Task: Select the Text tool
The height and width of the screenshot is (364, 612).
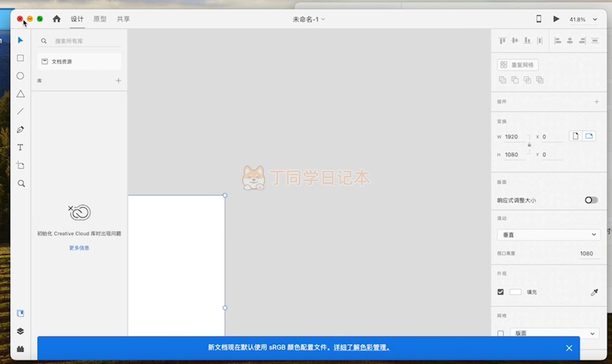Action: tap(20, 147)
